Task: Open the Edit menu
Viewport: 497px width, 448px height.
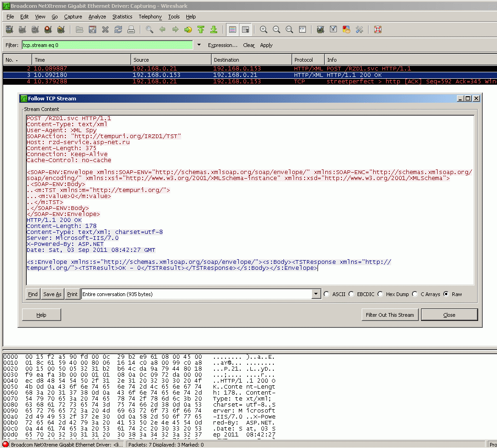Action: click(24, 17)
